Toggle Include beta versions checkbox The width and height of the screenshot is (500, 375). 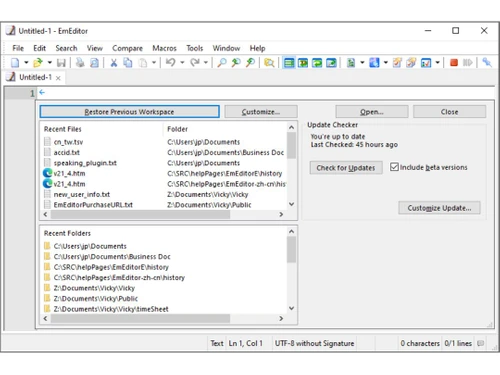pos(394,167)
